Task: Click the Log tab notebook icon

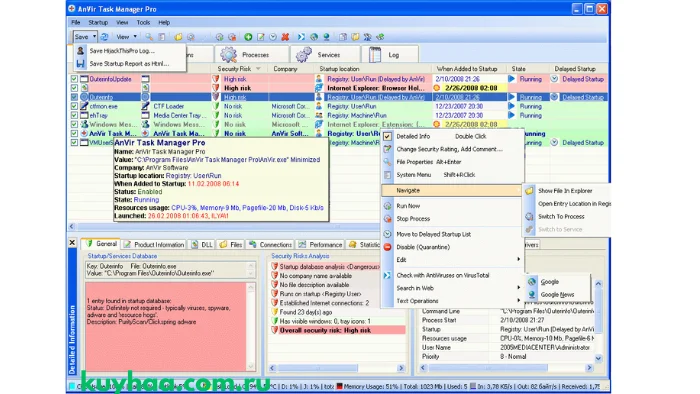Action: pos(375,54)
